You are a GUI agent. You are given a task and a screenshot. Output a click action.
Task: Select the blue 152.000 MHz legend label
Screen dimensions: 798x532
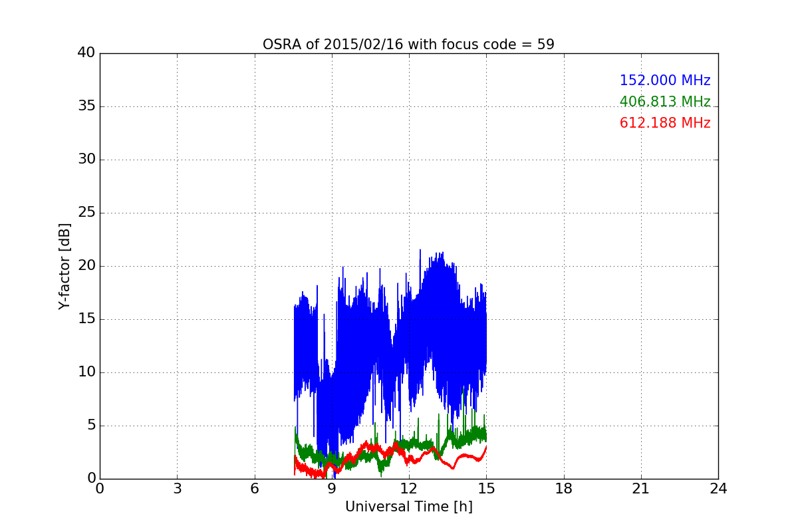click(665, 80)
